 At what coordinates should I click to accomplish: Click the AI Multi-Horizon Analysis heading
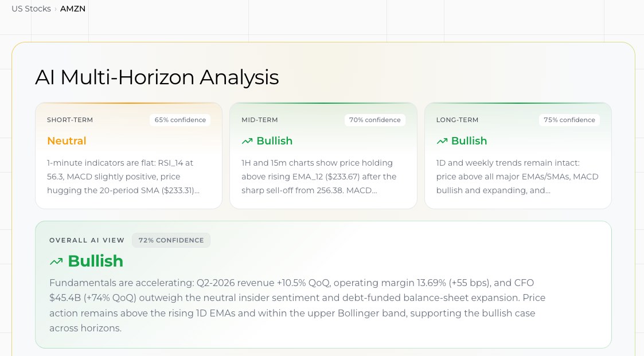pos(157,77)
